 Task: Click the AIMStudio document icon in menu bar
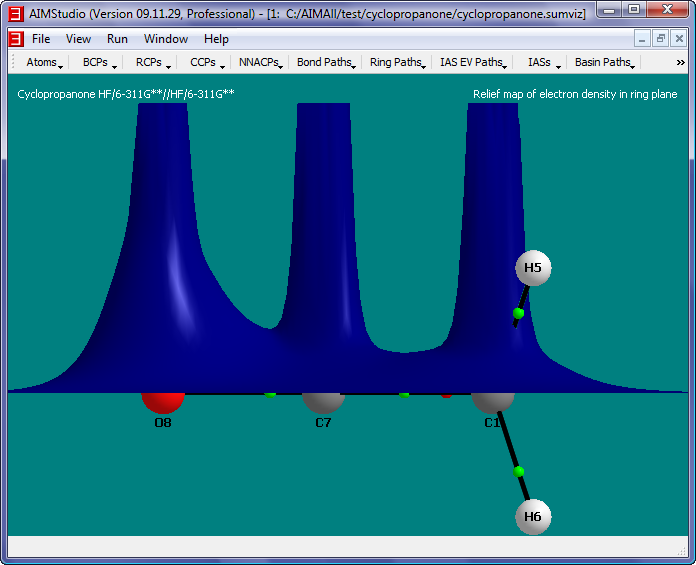tap(15, 39)
